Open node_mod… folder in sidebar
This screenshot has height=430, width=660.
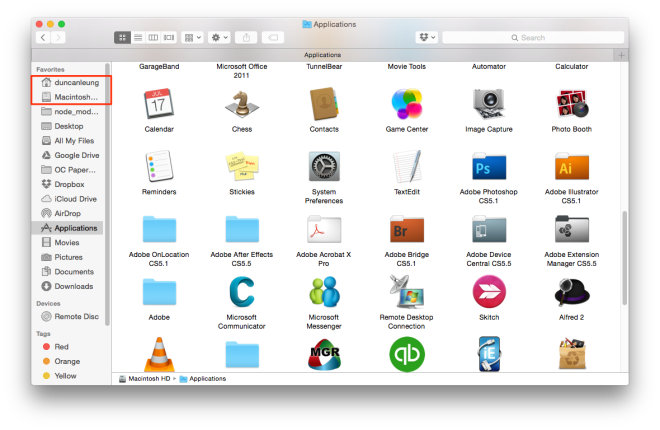[x=69, y=111]
